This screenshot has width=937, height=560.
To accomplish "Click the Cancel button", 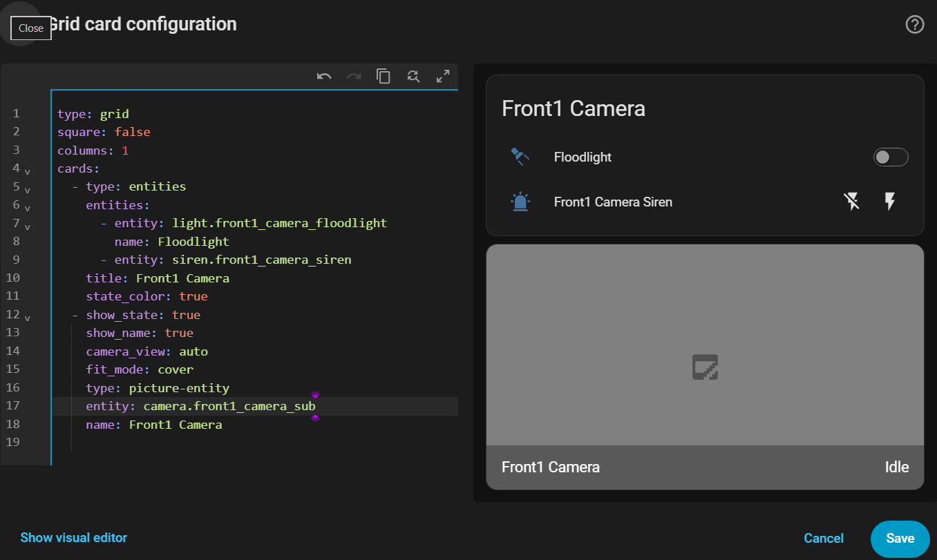I will [x=824, y=539].
